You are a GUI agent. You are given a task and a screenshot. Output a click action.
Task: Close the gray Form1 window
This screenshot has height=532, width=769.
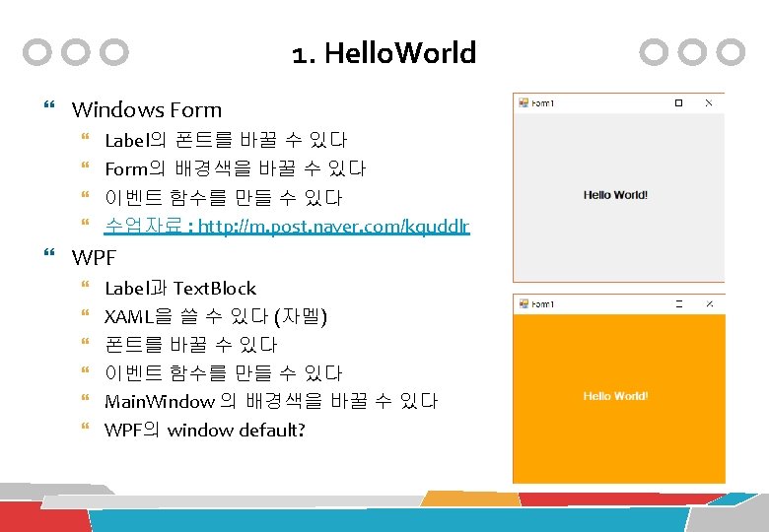pos(709,102)
